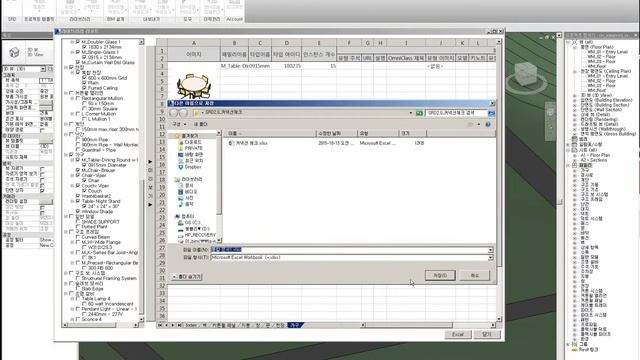Screen dimensions: 640x360
Task: Click the New Folder button in Save As toolbar
Action: tap(200, 124)
